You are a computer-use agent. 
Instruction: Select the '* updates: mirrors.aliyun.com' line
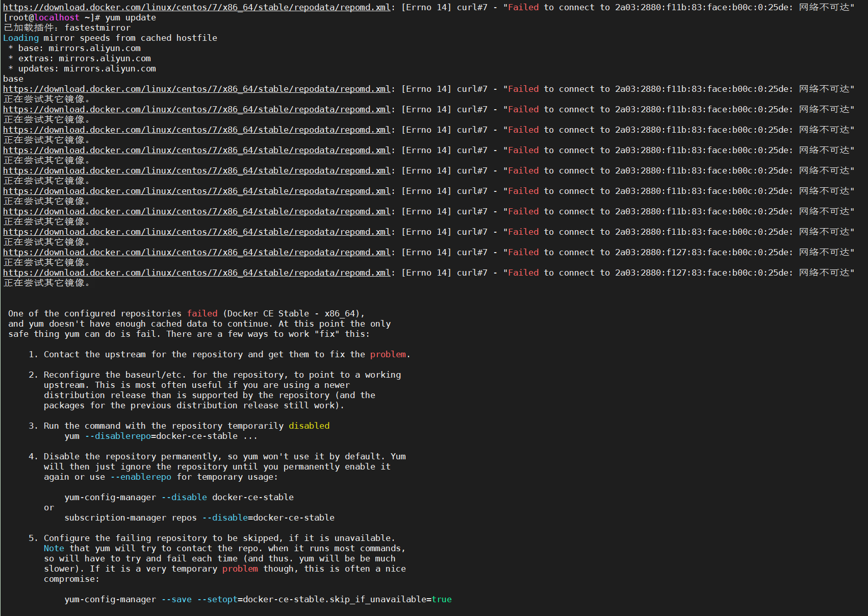(82, 68)
